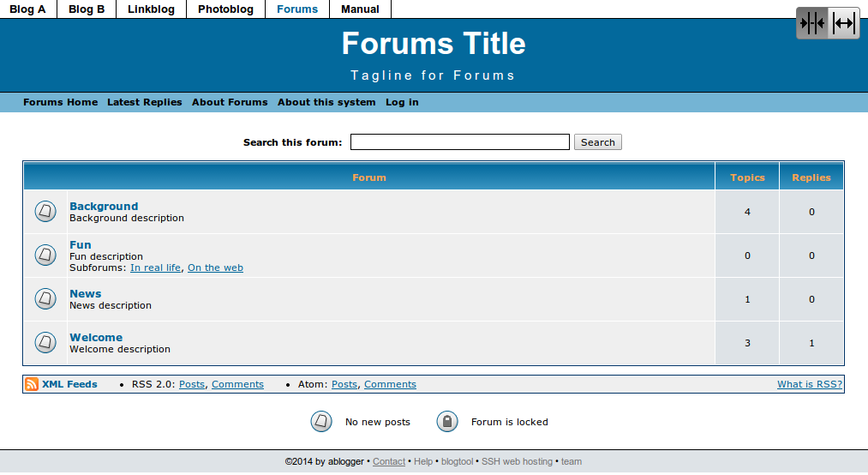The width and height of the screenshot is (868, 475).
Task: Open the Blog B tab
Action: click(x=87, y=9)
